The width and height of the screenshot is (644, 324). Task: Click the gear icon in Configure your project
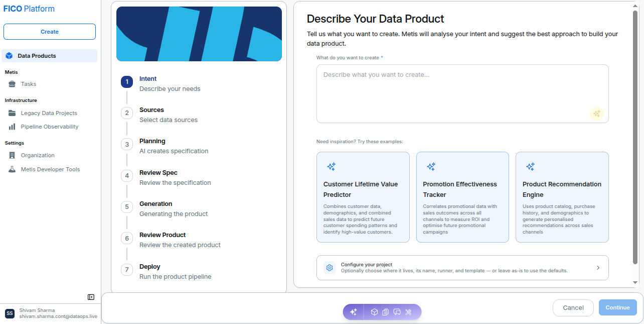click(x=330, y=268)
